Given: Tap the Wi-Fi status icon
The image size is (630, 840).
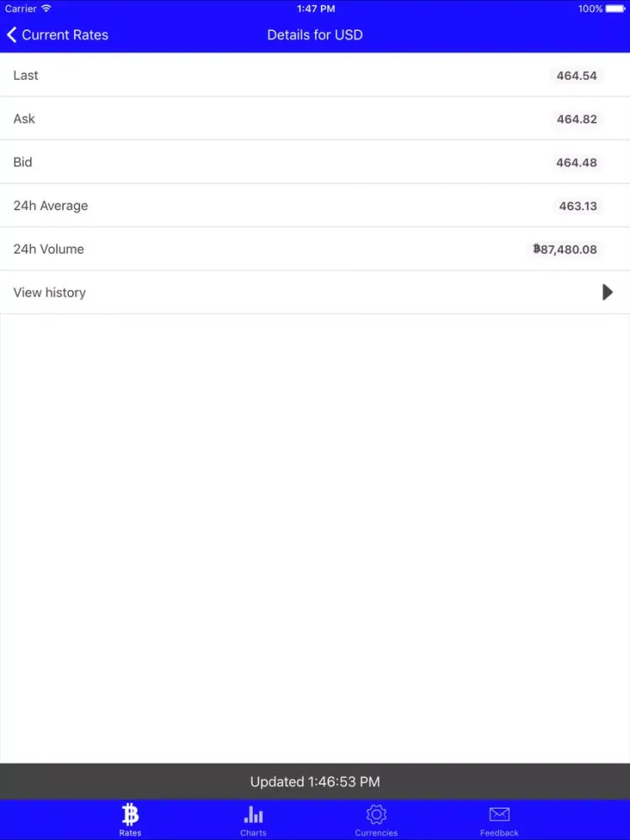Looking at the screenshot, I should point(46,8).
